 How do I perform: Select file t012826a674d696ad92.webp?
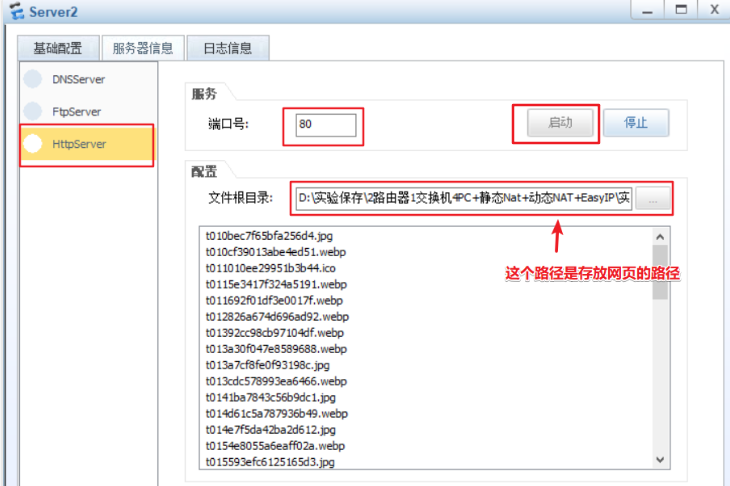277,317
